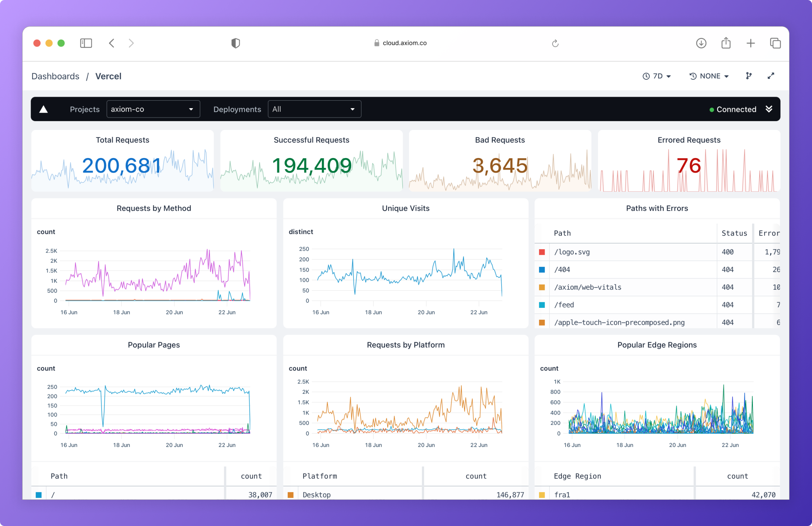Click the green Connected status indicator
The image size is (812, 526).
coord(711,109)
